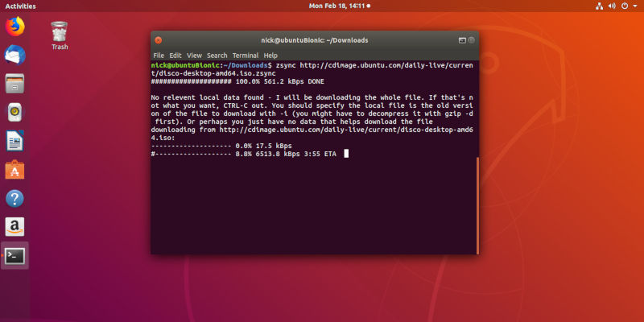Click the terminal scrollbar handle
Image resolution: width=644 pixels, height=322 pixels.
(477, 206)
